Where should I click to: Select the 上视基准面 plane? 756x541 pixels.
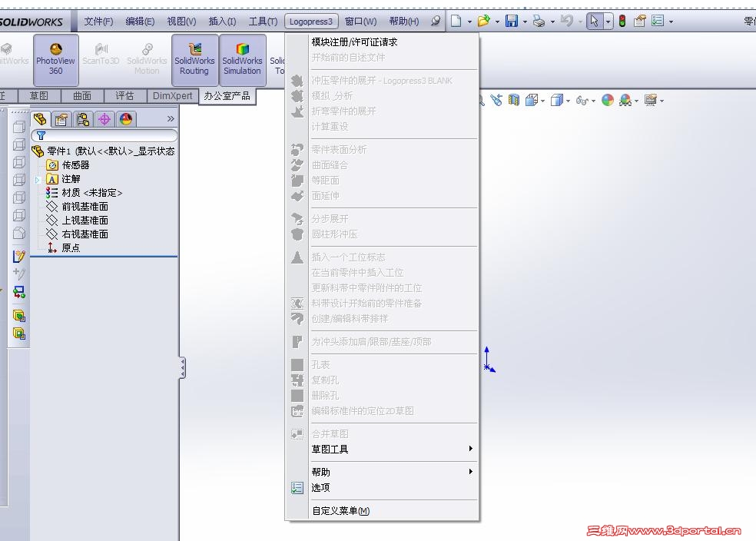pos(77,221)
